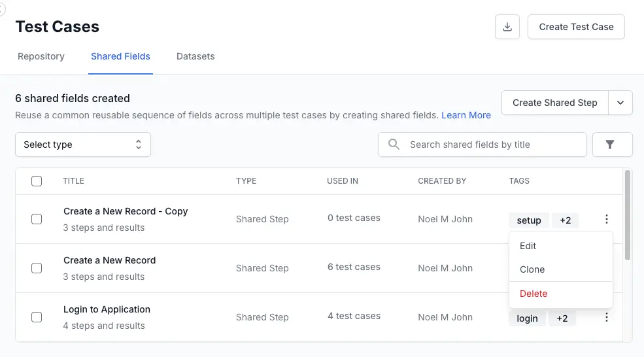Image resolution: width=644 pixels, height=357 pixels.
Task: Choose Clone from the context menu
Action: 560,269
